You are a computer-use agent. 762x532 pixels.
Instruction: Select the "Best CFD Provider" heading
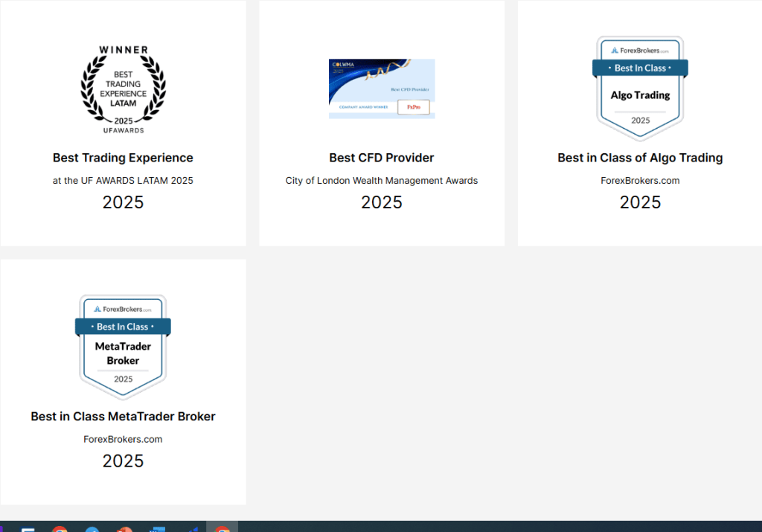coord(382,158)
